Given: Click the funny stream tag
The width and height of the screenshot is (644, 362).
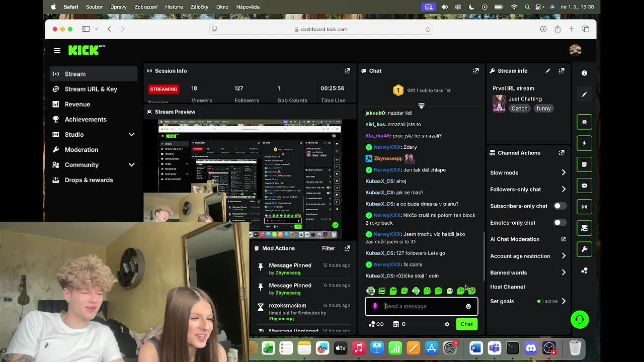Looking at the screenshot, I should coord(544,109).
